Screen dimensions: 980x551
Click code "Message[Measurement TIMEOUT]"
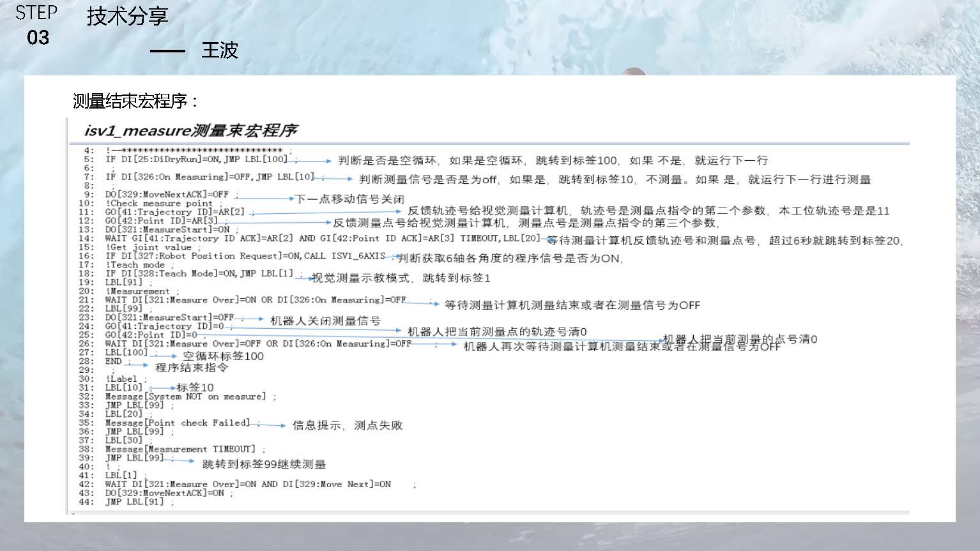(180, 449)
